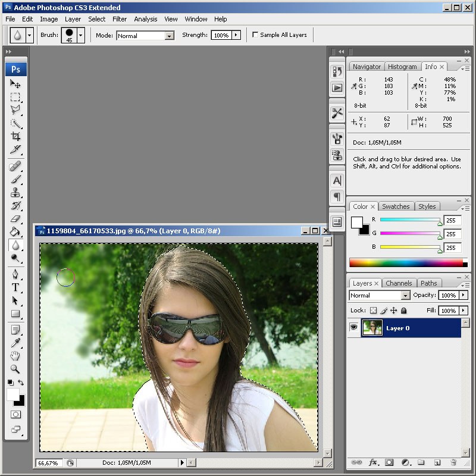Create a new group folder button
Viewport: 476px width, 476px height.
[x=421, y=462]
